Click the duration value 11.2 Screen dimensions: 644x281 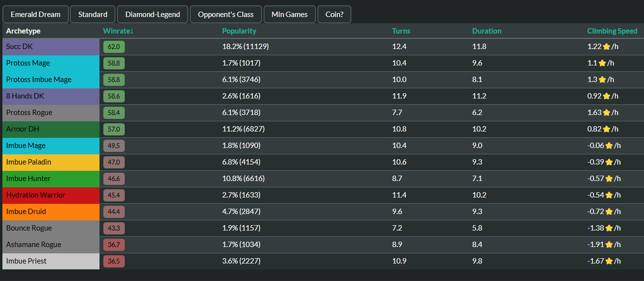[479, 96]
